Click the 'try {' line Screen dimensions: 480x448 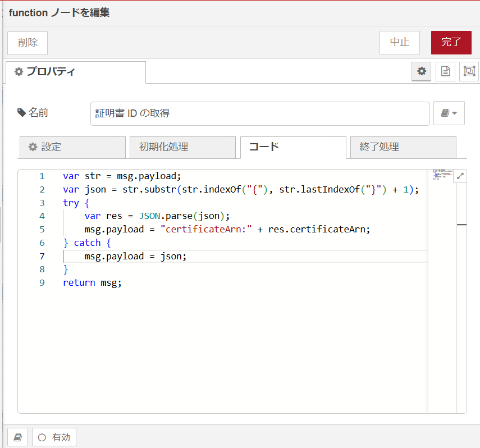[76, 203]
